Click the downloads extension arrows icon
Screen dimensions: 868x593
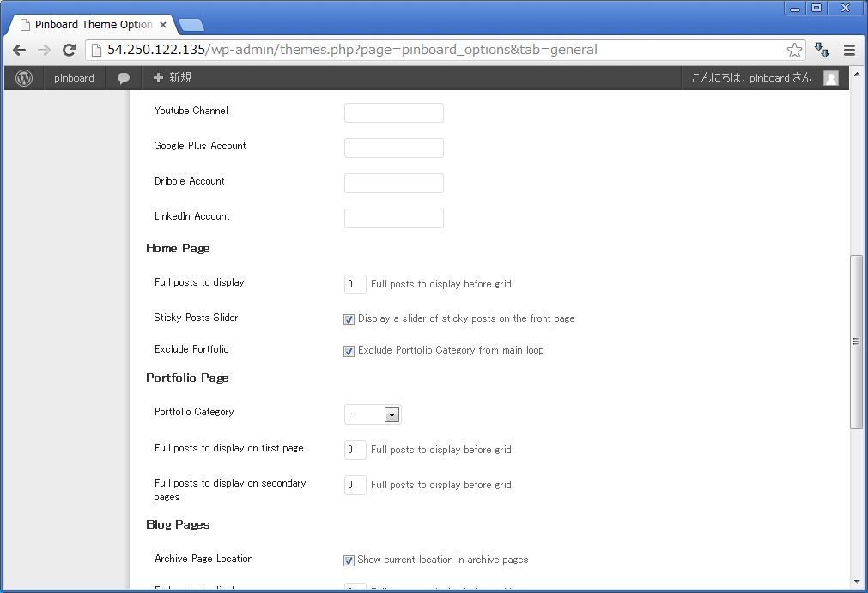(x=822, y=51)
